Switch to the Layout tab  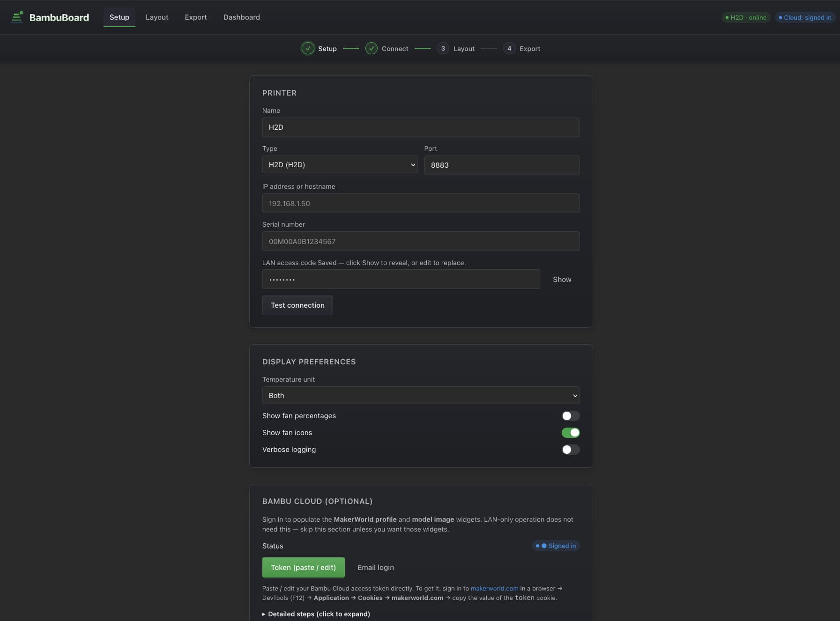point(157,17)
